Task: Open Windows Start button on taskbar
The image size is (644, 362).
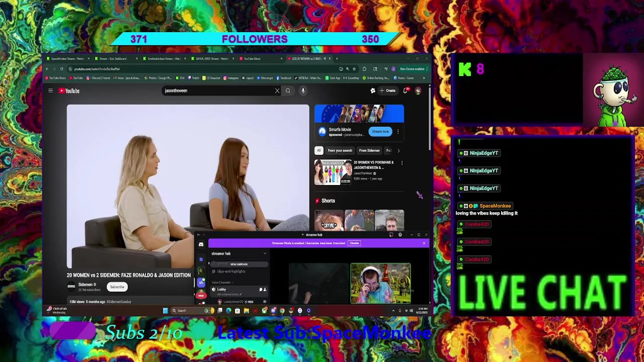Action: coord(165,311)
